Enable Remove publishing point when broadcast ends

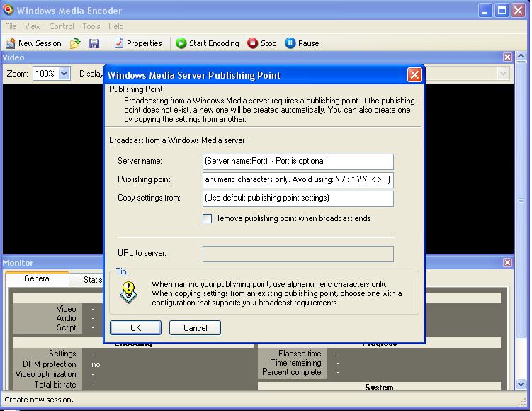click(x=207, y=218)
